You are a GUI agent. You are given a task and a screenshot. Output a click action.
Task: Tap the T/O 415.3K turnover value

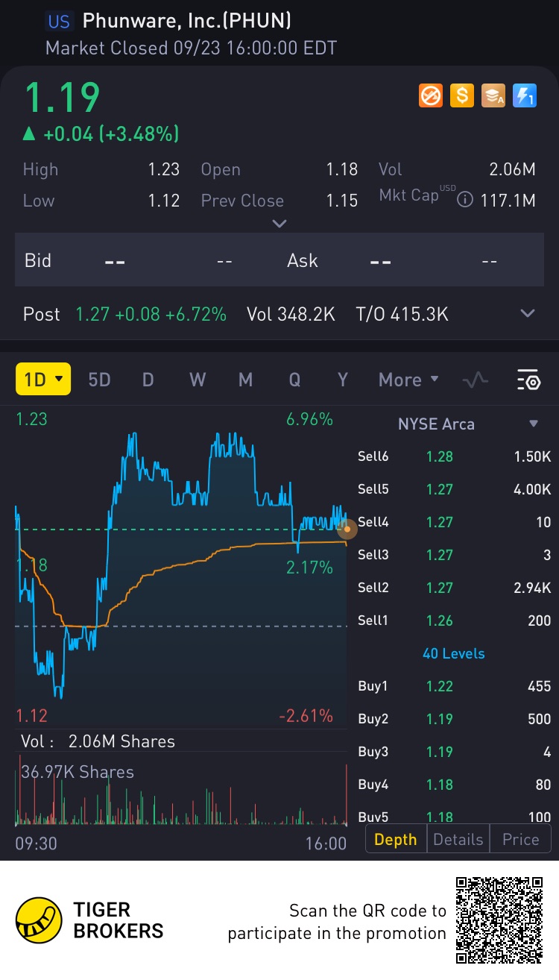point(402,314)
